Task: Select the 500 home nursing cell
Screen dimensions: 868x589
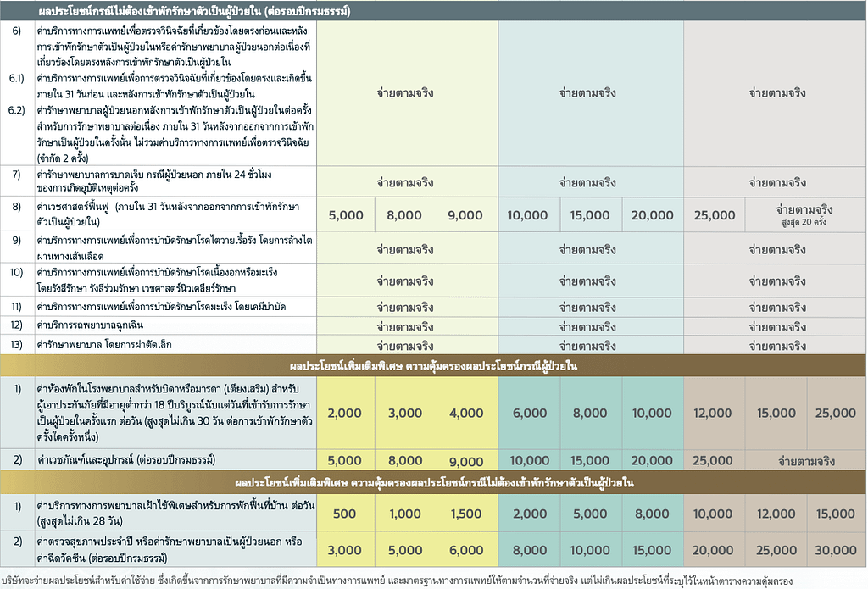Action: coord(344,514)
